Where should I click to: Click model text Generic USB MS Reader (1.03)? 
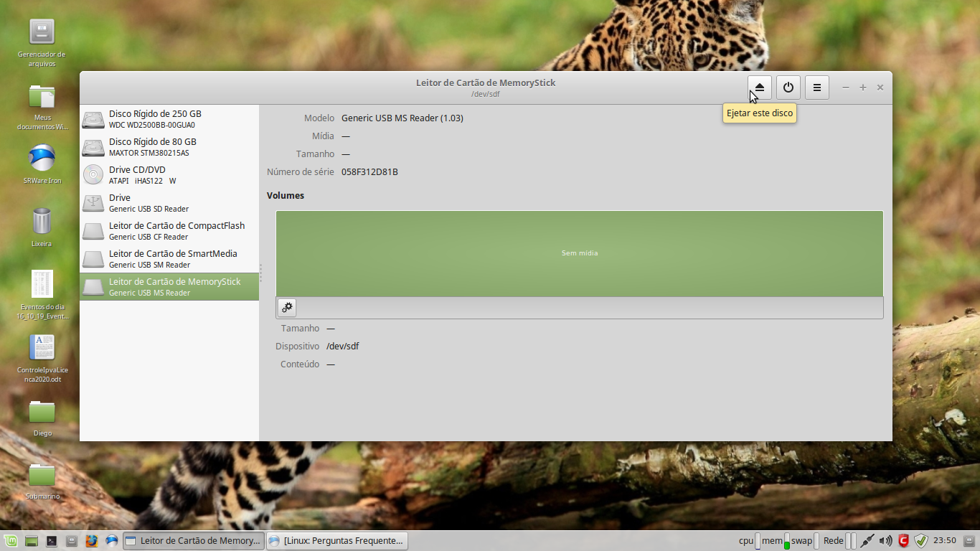402,118
